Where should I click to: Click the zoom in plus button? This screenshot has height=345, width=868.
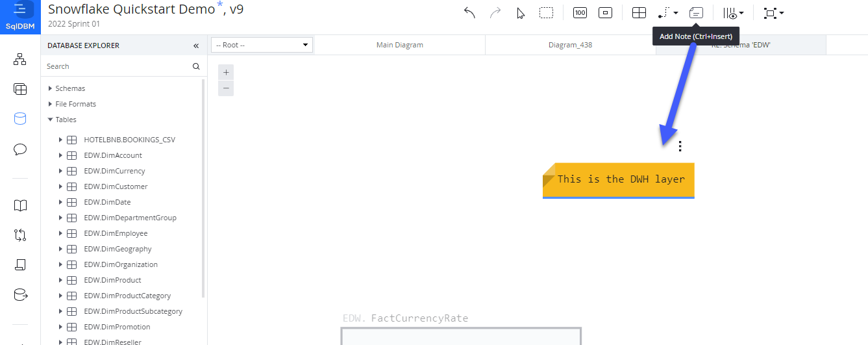point(226,72)
